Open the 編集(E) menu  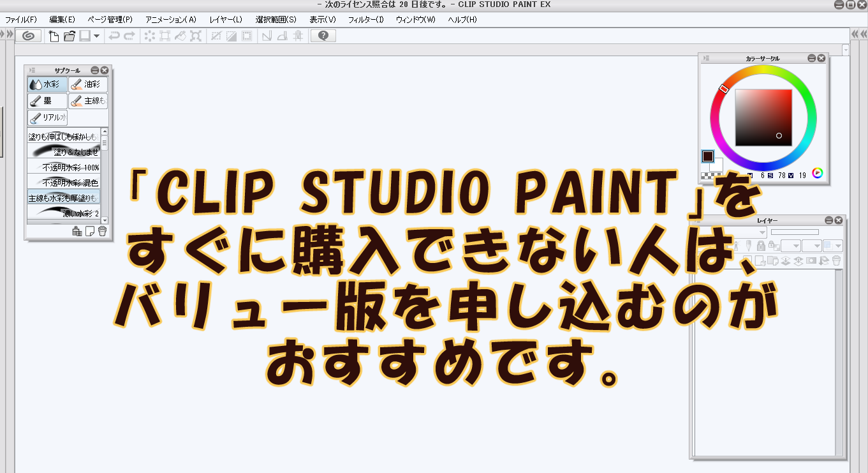(x=62, y=20)
